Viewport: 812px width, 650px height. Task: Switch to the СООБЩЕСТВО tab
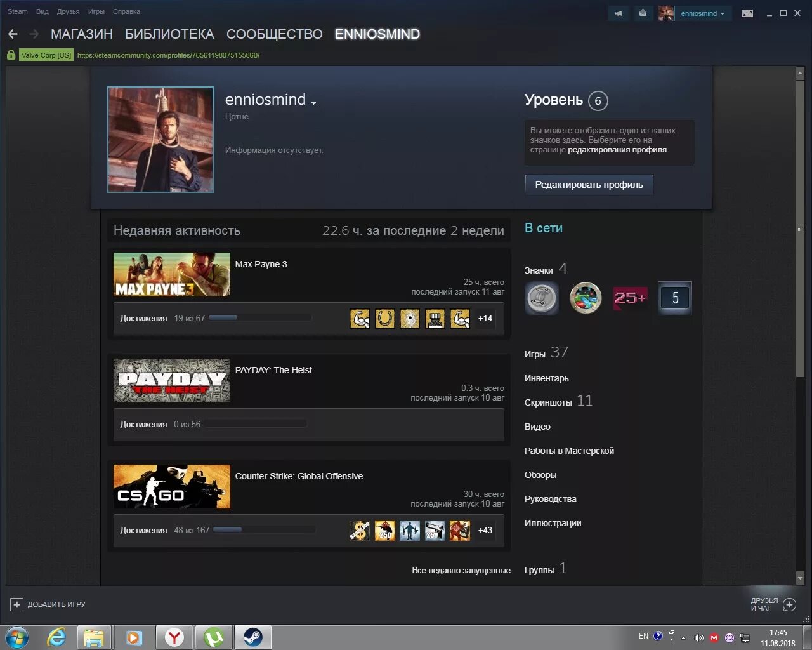click(x=275, y=34)
